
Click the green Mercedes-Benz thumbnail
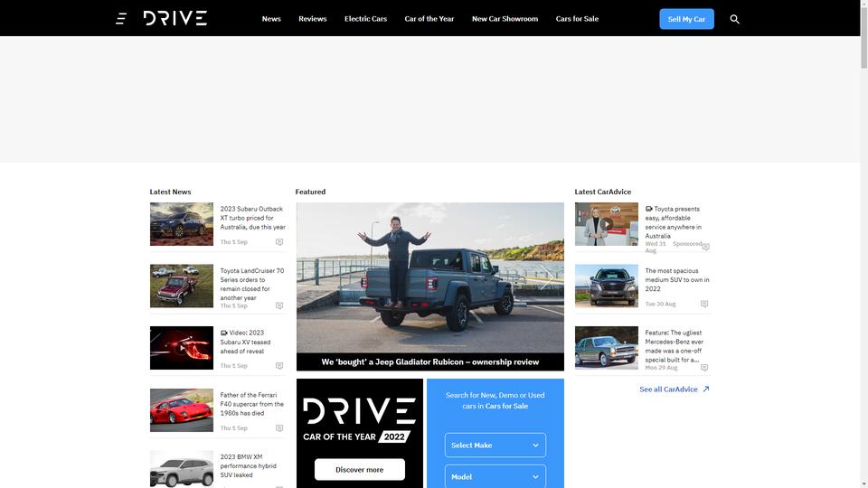606,348
